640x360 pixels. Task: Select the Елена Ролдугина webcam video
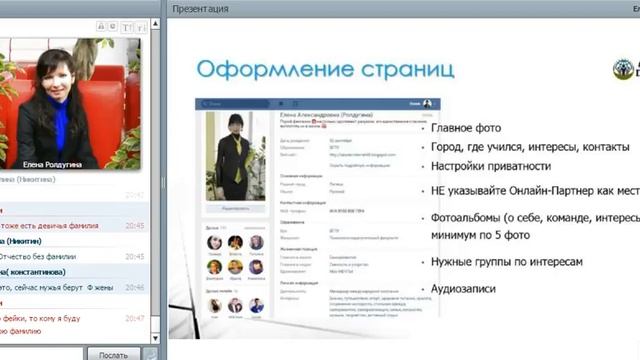click(70, 104)
